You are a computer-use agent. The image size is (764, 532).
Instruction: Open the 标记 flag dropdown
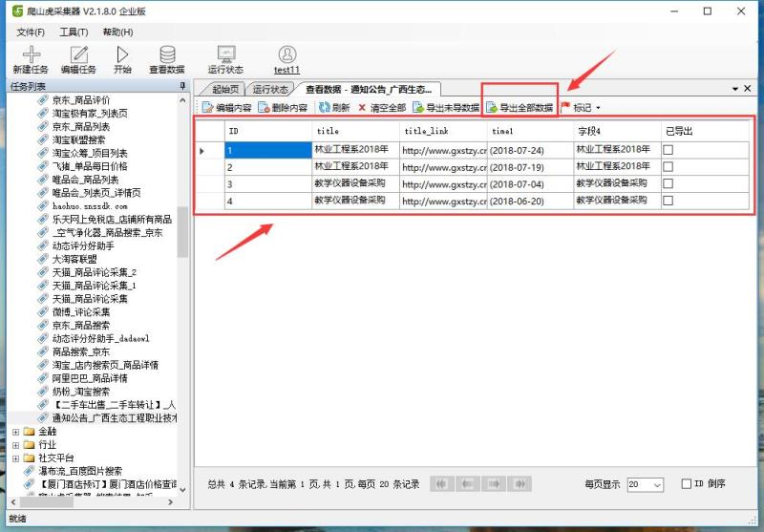[581, 108]
